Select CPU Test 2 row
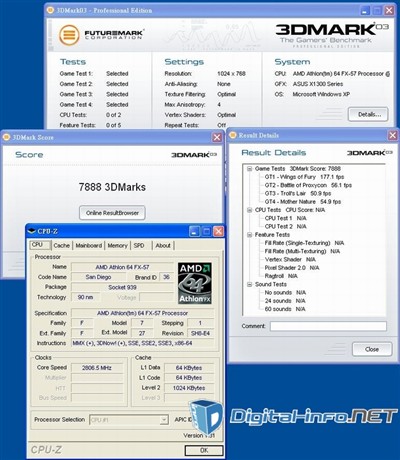 [x=285, y=226]
